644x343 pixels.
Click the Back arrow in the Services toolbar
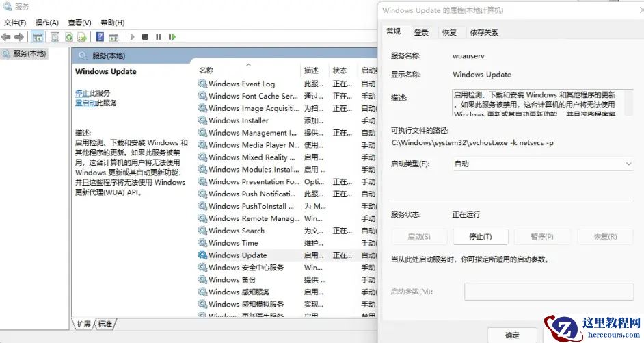(x=6, y=37)
